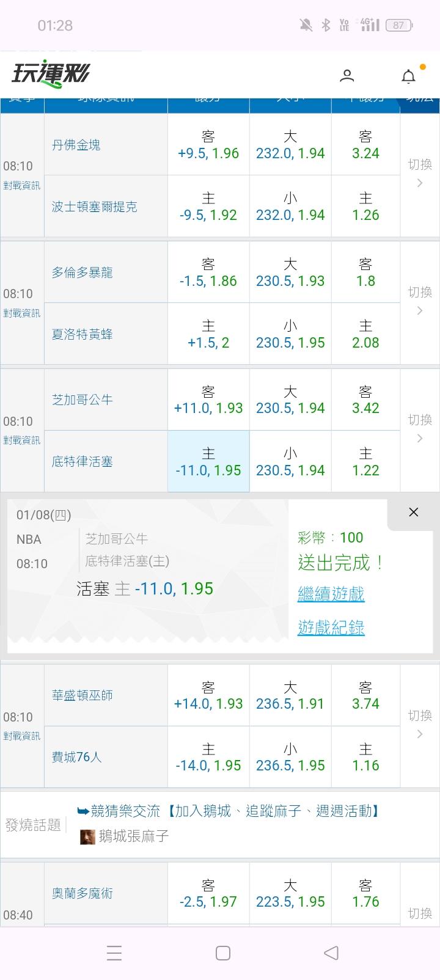Viewport: 440px width, 980px height.
Task: Tap the Android home navigation button
Action: coord(223,953)
